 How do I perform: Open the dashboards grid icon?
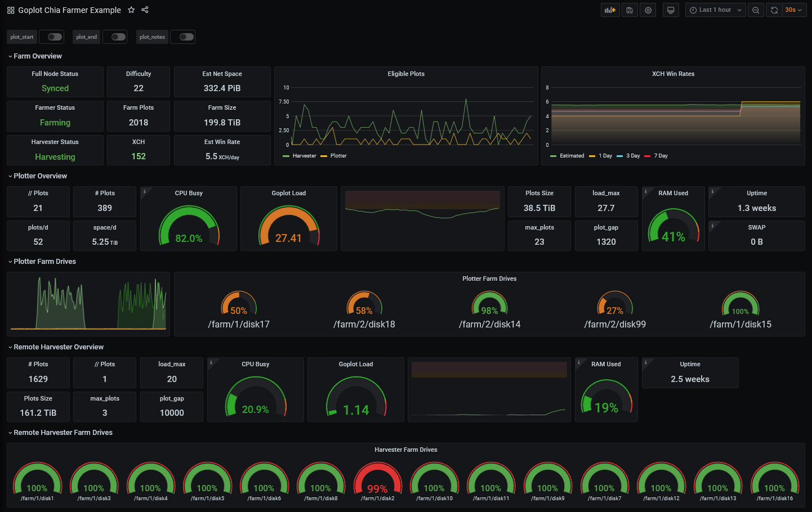[x=11, y=10]
